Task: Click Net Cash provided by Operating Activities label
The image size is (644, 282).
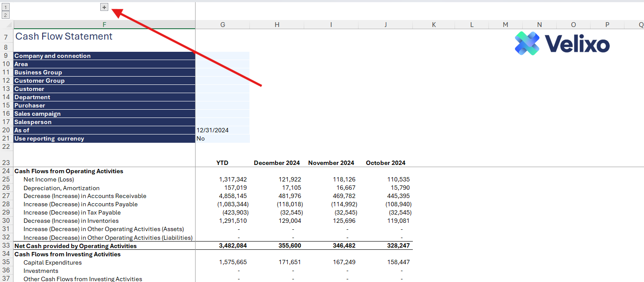Action: tap(76, 246)
